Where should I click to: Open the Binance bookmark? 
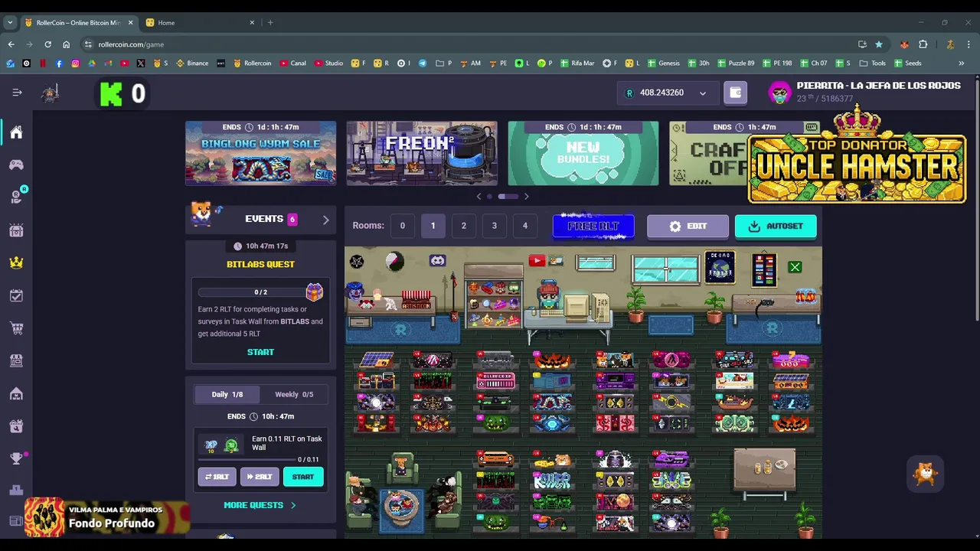192,63
